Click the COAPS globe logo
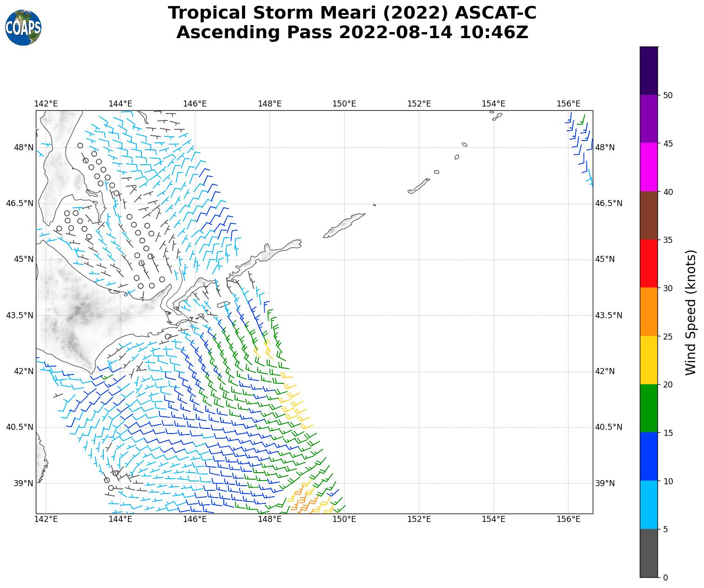The height and width of the screenshot is (588, 704). click(x=23, y=28)
